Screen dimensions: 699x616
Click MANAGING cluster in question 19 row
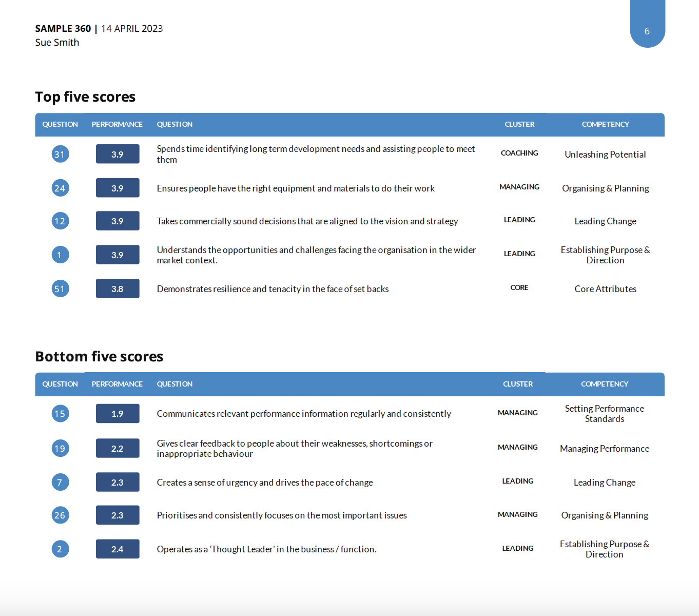518,447
